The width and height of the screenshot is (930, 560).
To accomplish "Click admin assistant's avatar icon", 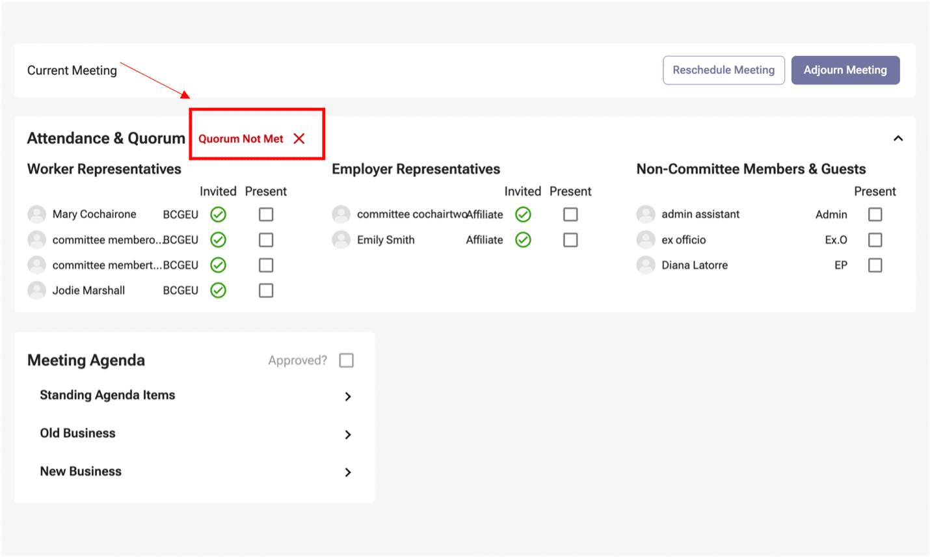I will click(646, 214).
